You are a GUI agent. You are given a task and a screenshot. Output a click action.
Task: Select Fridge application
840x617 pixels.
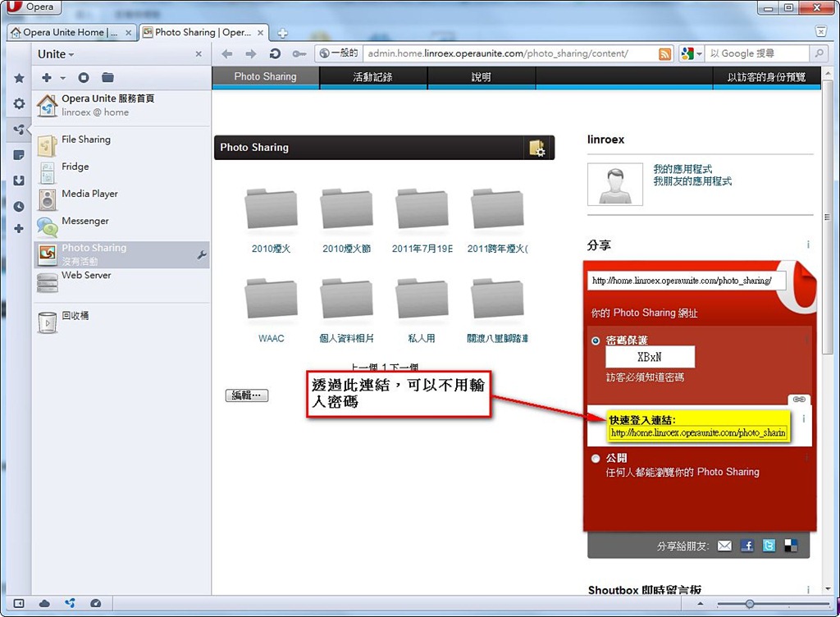click(x=121, y=172)
